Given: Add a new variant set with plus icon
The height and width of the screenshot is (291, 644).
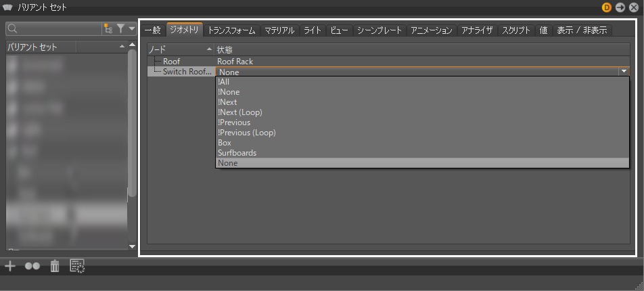Looking at the screenshot, I should point(10,266).
